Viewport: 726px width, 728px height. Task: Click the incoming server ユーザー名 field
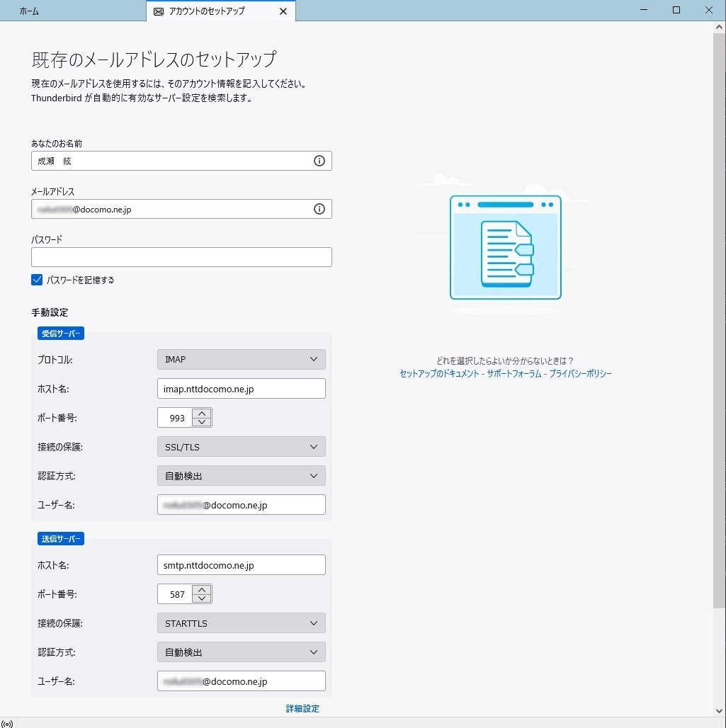pos(241,505)
